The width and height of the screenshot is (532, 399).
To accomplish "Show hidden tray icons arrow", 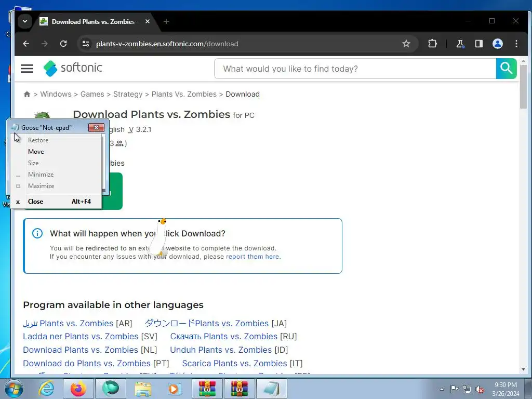I will 442,389.
